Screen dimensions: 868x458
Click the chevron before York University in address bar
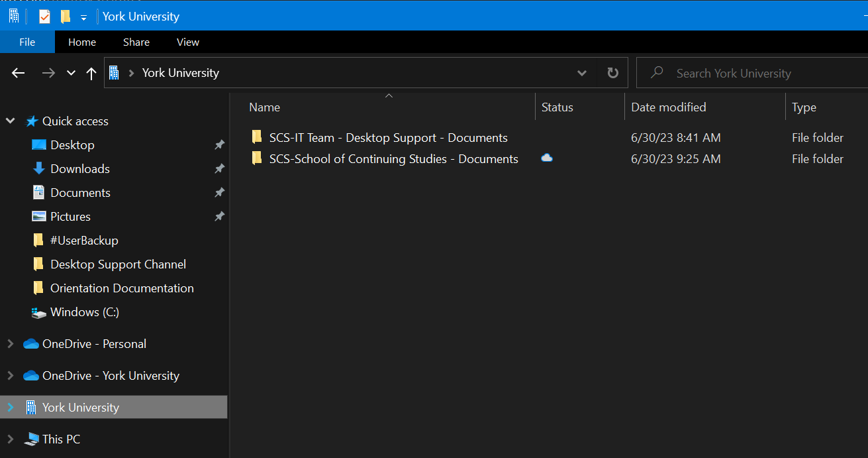[131, 73]
